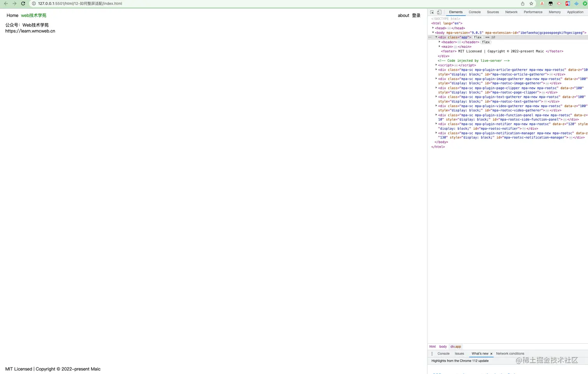Click the blue layered arrows extension icon
This screenshot has width=588, height=374.
click(x=576, y=3)
